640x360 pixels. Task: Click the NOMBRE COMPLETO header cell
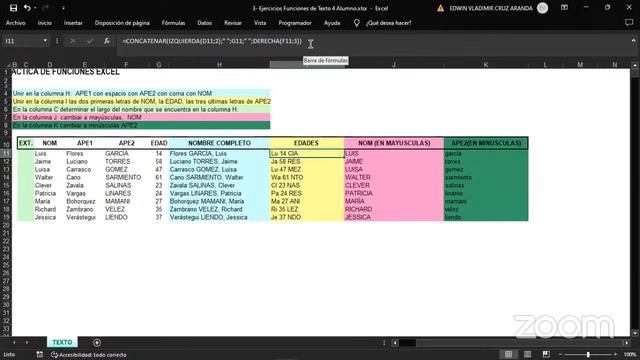pyautogui.click(x=219, y=143)
